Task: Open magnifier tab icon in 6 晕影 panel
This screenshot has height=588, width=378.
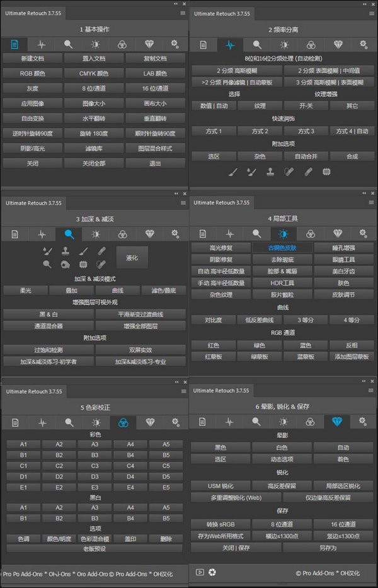Action: tap(256, 422)
